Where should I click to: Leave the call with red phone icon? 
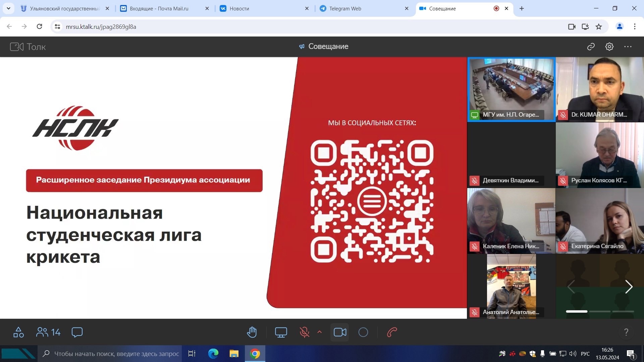(x=392, y=332)
